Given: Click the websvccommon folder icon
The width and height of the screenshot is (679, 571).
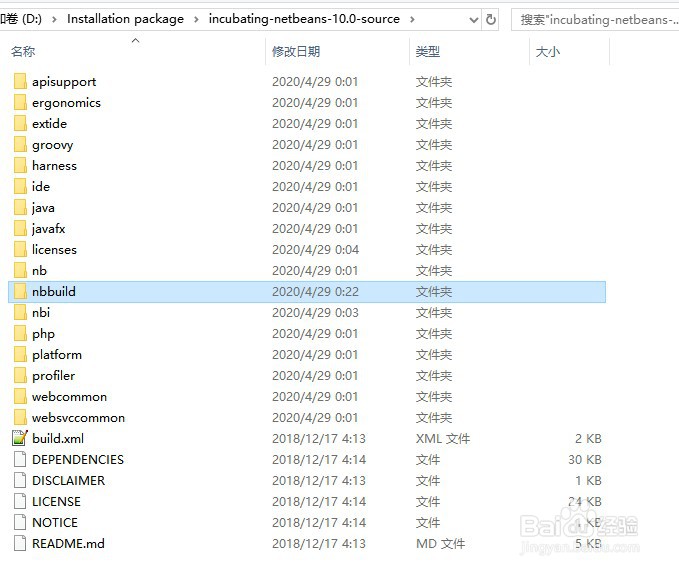Looking at the screenshot, I should click(x=20, y=417).
